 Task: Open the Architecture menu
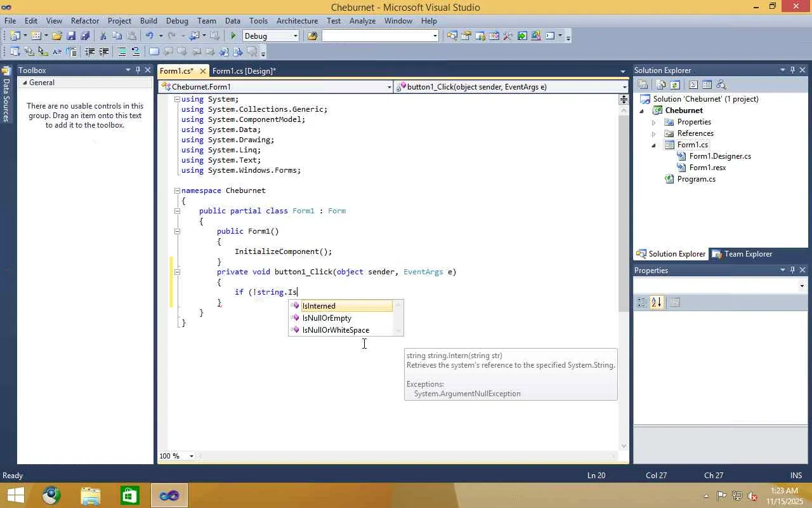tap(297, 21)
